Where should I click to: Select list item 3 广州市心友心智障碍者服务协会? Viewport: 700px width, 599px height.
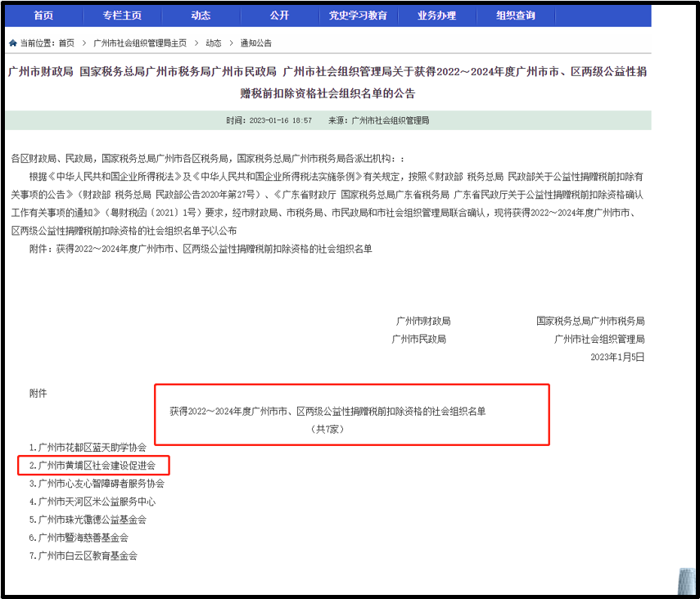pyautogui.click(x=97, y=484)
